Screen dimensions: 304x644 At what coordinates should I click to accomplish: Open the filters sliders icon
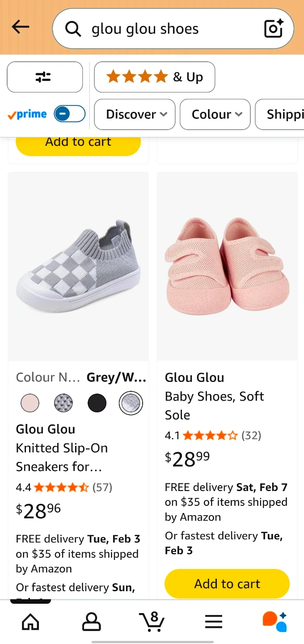(45, 77)
